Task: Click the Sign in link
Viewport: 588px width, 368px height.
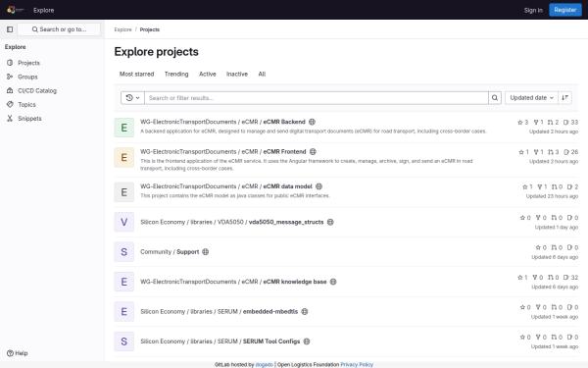Action: point(533,10)
